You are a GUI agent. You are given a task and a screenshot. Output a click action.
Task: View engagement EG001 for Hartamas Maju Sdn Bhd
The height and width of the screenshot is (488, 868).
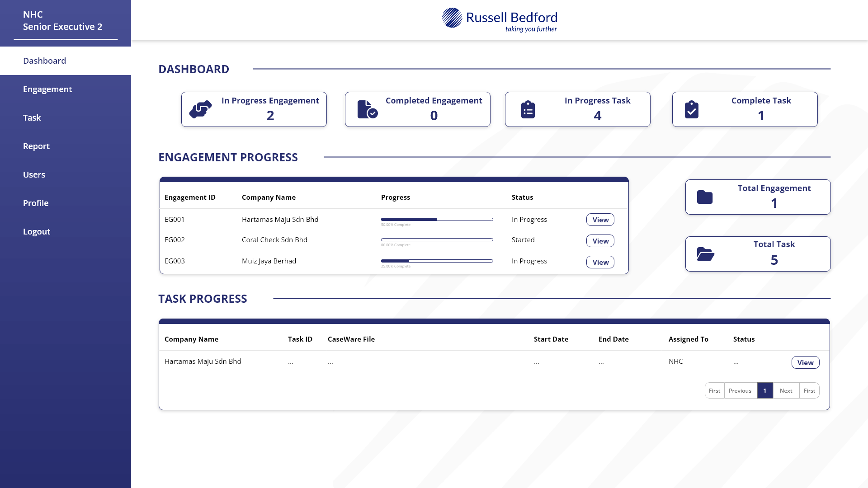pos(600,220)
